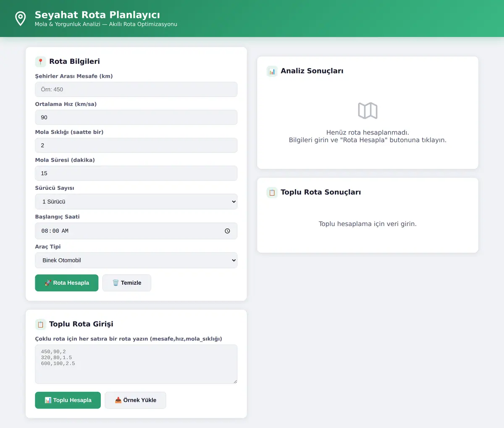Image resolution: width=504 pixels, height=428 pixels.
Task: Load sample data with Örnek Yükle
Action: pyautogui.click(x=135, y=400)
